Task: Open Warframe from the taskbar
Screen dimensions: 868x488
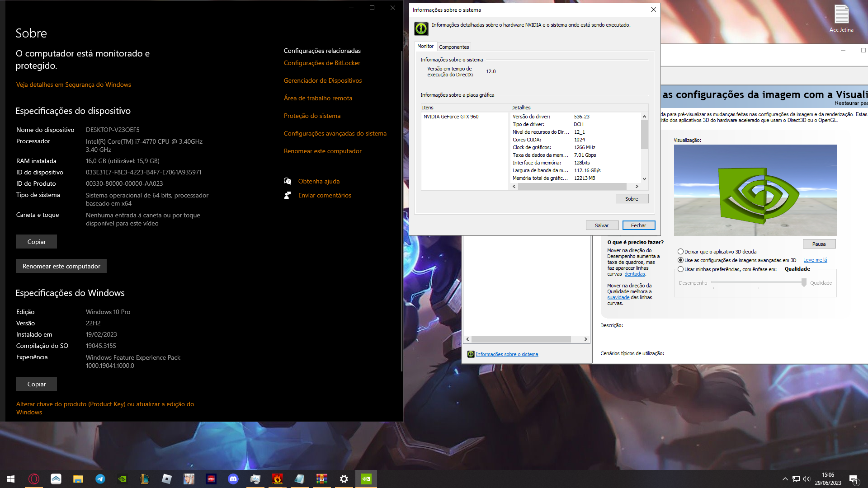Action: click(x=56, y=479)
